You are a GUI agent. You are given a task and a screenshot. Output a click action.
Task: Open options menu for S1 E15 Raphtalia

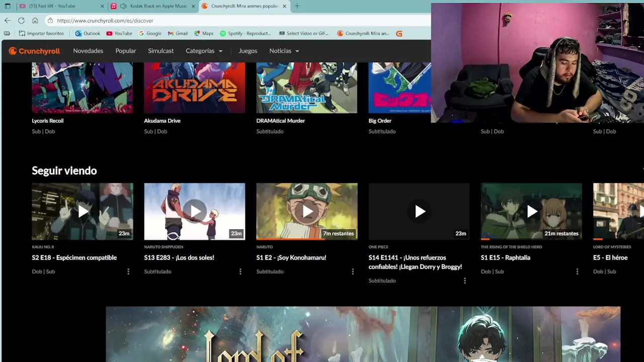pos(577,271)
